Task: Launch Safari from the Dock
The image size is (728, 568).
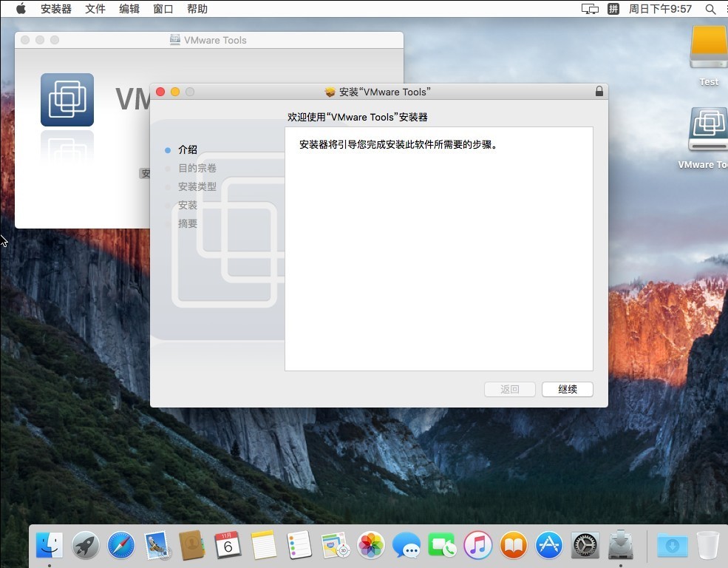Action: point(121,546)
